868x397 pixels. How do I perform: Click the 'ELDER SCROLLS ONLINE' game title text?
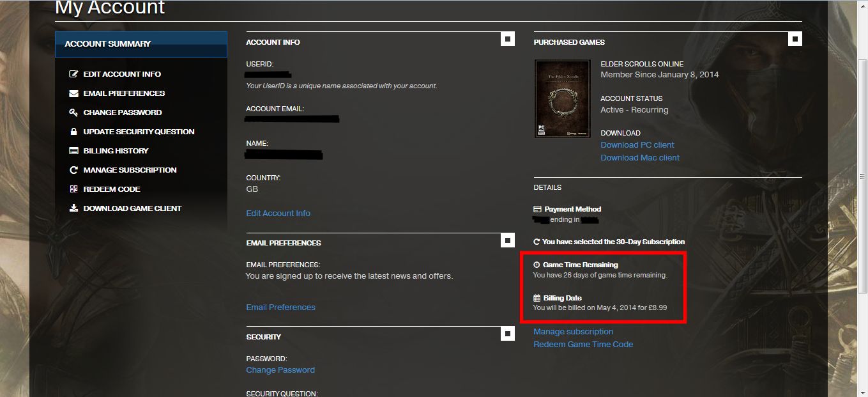tap(642, 64)
